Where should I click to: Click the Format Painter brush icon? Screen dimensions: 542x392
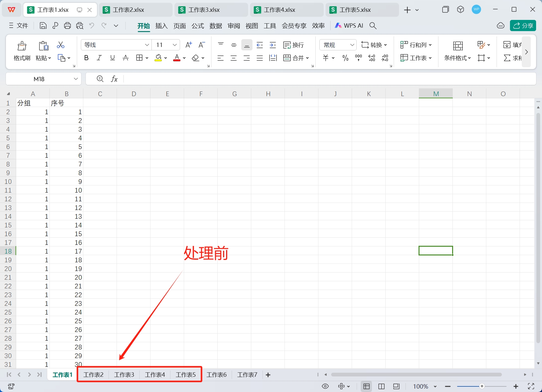click(22, 46)
